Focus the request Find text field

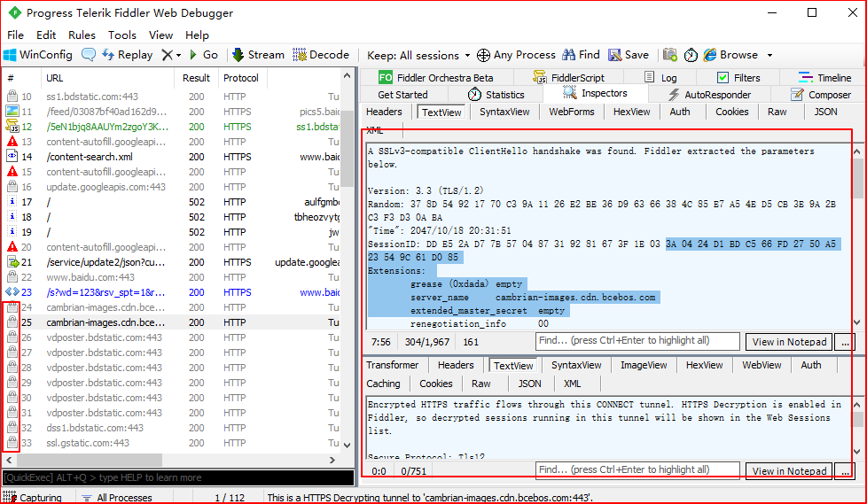[637, 341]
